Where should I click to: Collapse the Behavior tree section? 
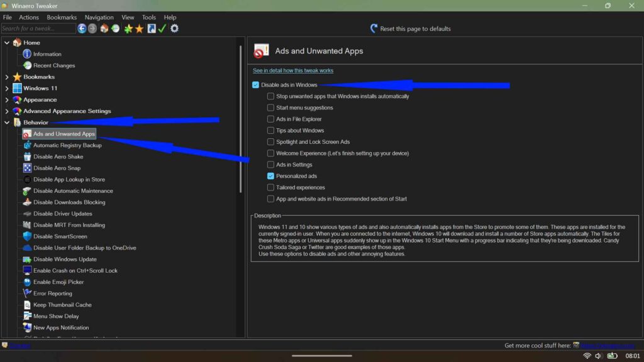6,122
